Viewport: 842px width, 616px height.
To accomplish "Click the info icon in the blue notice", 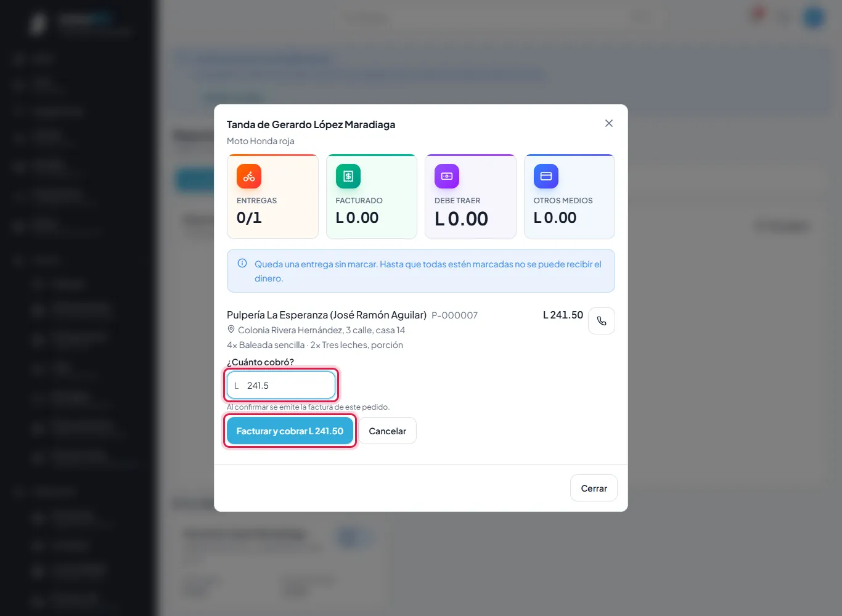I will (x=242, y=264).
